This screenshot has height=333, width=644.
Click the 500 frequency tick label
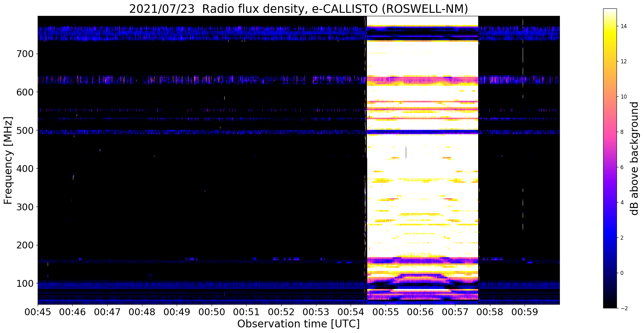pos(24,130)
